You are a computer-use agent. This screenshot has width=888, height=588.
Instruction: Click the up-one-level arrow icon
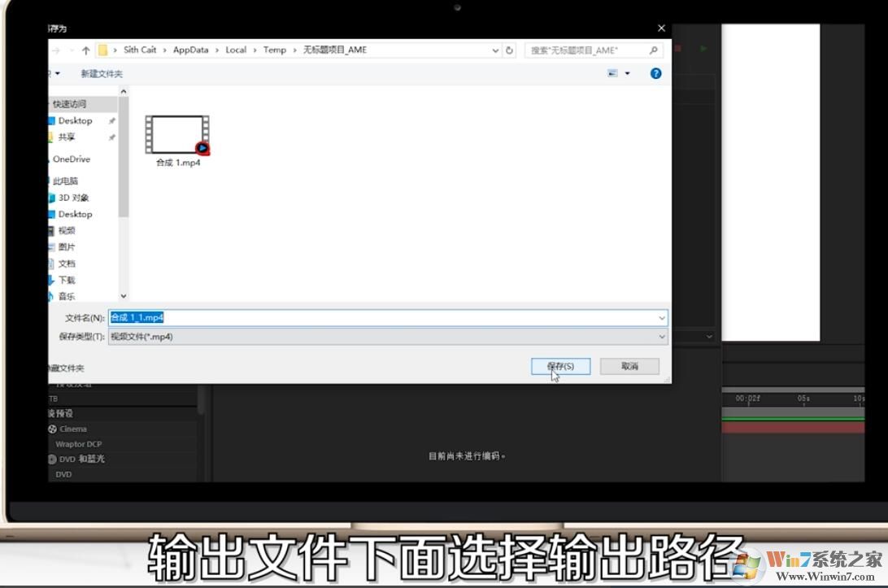click(x=86, y=50)
